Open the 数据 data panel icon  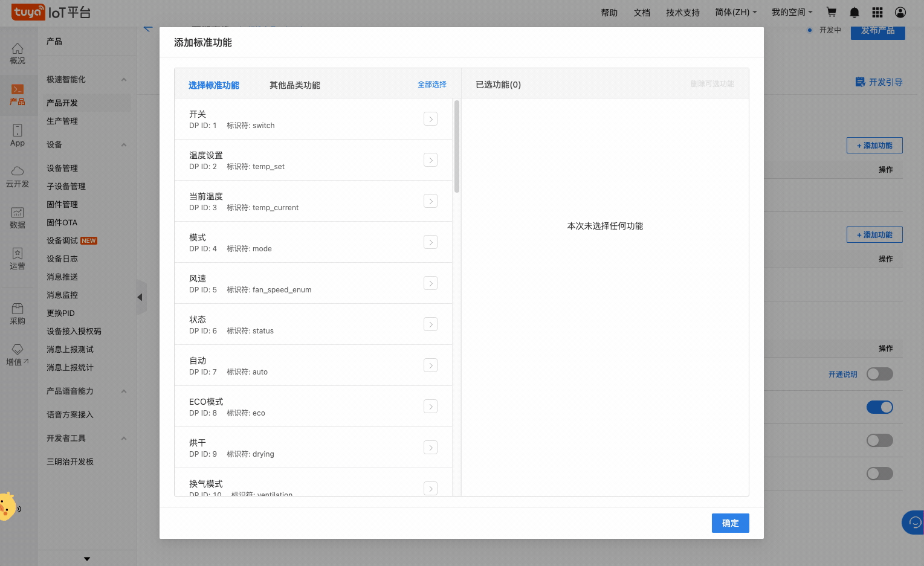tap(18, 217)
